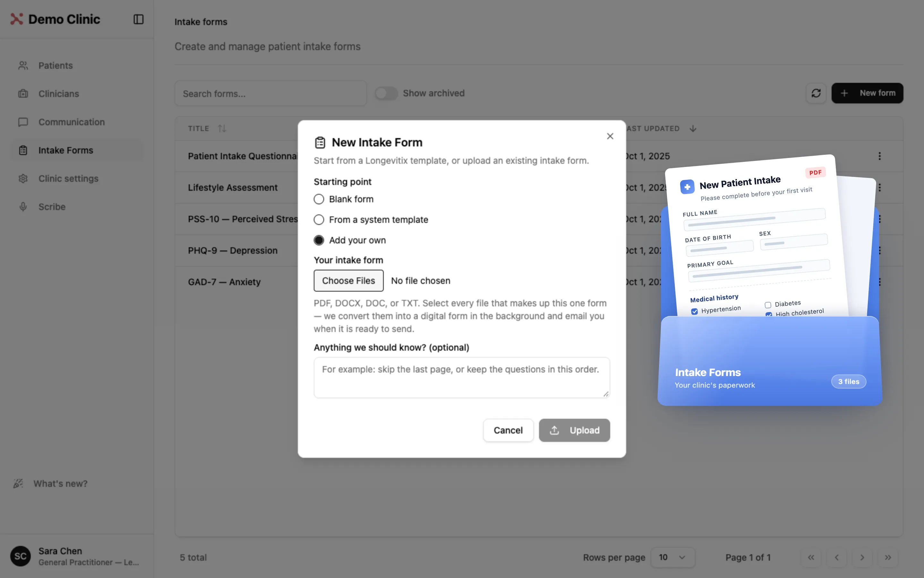Close the New Intake Form dialog
Screen dimensions: 924x578
coord(610,136)
